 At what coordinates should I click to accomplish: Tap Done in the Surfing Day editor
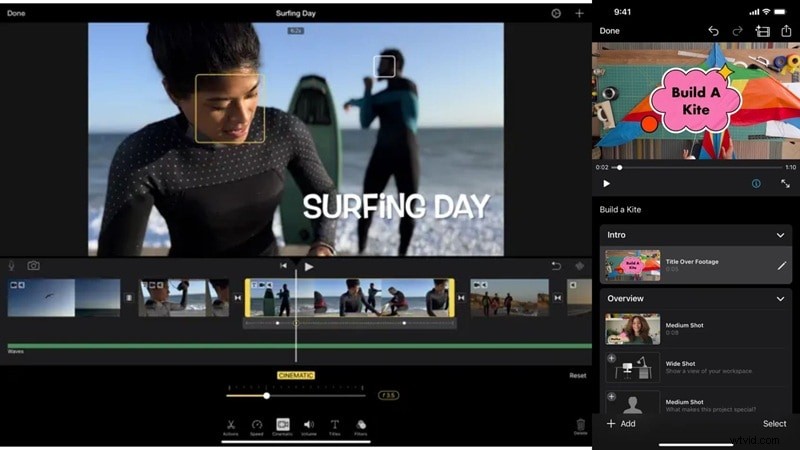click(x=16, y=13)
